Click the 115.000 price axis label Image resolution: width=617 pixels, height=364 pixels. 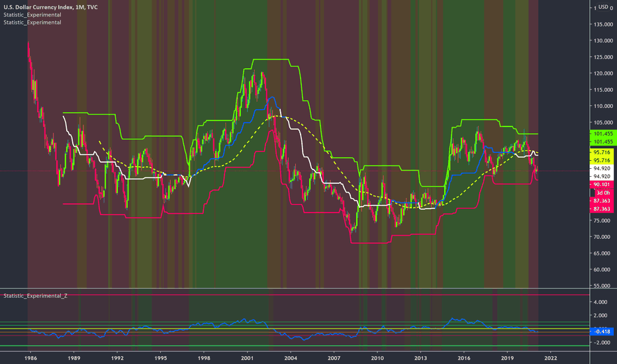tap(603, 90)
